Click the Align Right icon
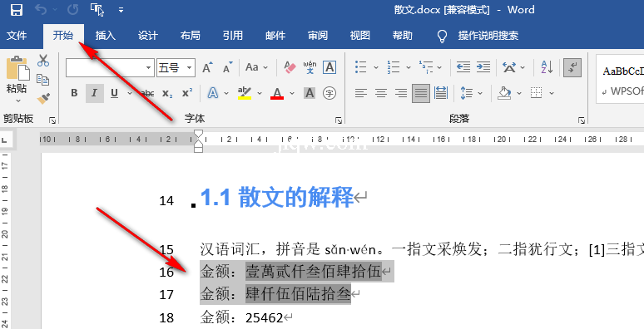This screenshot has height=329, width=644. [x=401, y=93]
